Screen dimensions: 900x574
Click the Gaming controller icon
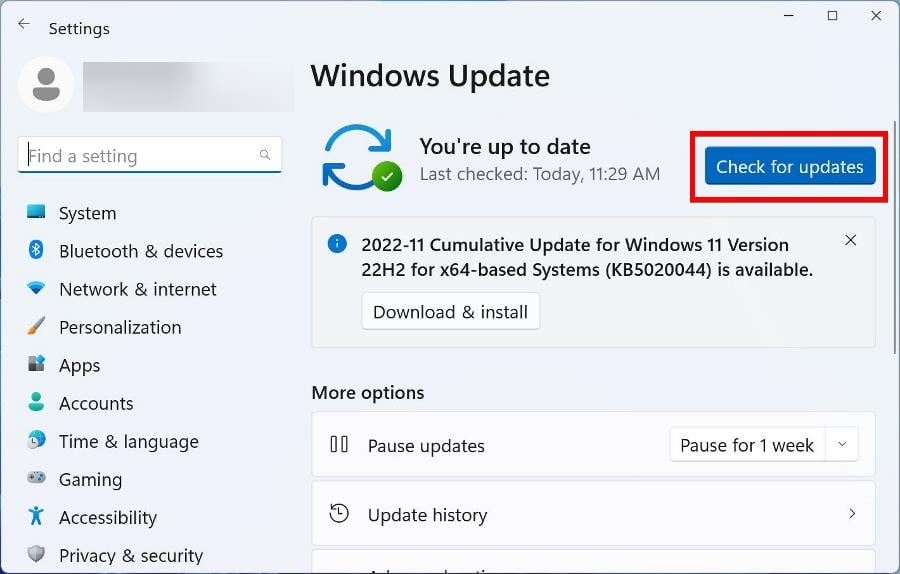point(36,478)
